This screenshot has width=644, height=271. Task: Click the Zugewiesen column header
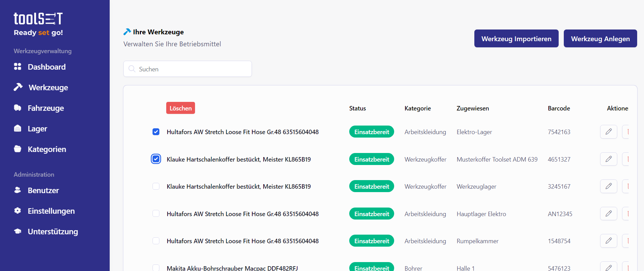tap(473, 108)
